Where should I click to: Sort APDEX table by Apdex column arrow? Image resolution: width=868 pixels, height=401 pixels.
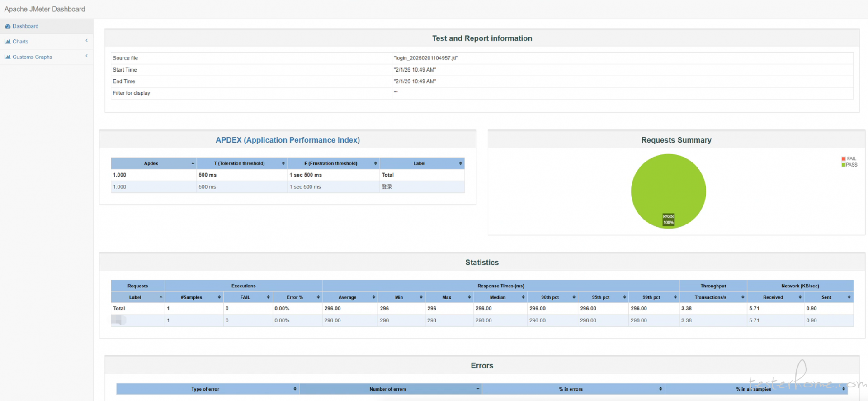[193, 163]
